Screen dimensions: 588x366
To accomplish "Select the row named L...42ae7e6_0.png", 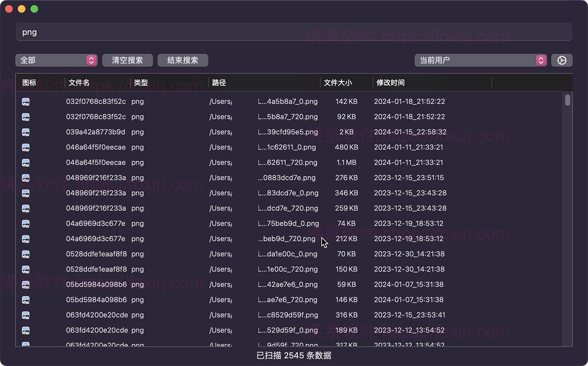I will pyautogui.click(x=289, y=285).
